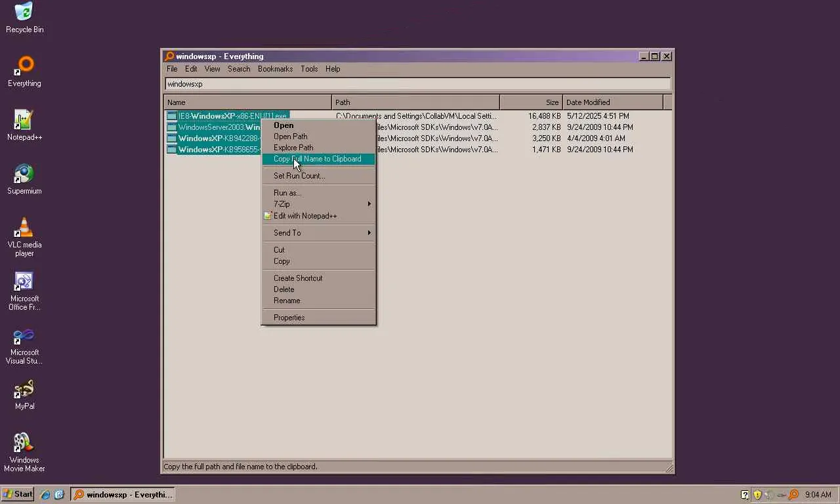Select Copy from the context menu
Viewport: 840px width, 504px height.
[x=318, y=261]
